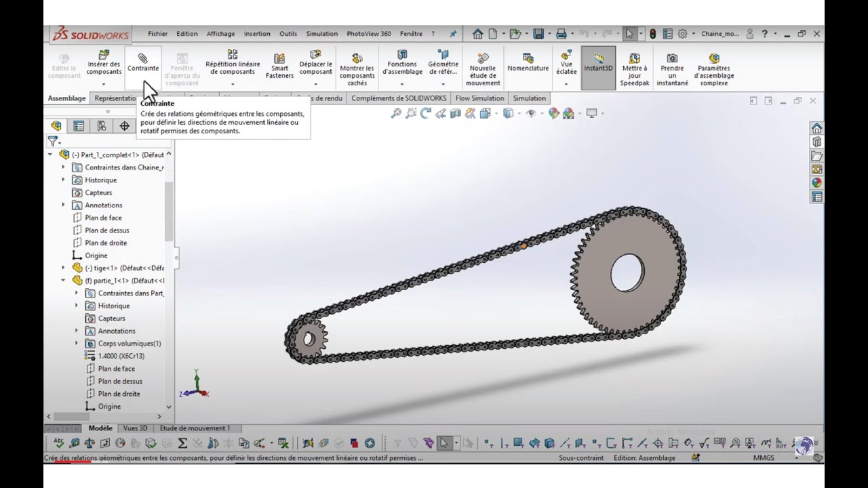
Task: Open the Options gear icon
Action: click(682, 34)
